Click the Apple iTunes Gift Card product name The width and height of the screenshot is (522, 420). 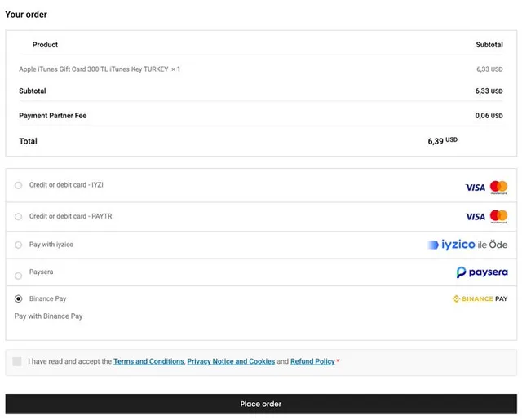click(x=94, y=69)
